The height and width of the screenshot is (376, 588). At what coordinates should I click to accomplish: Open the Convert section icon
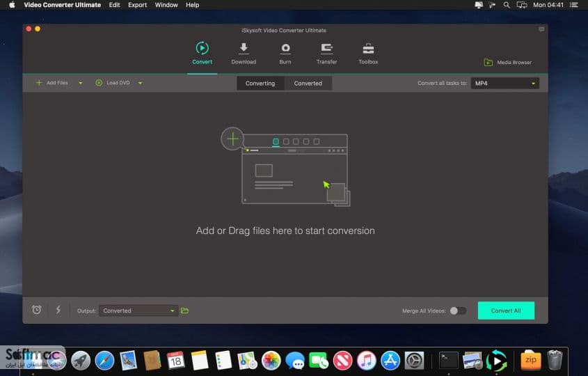pyautogui.click(x=202, y=49)
